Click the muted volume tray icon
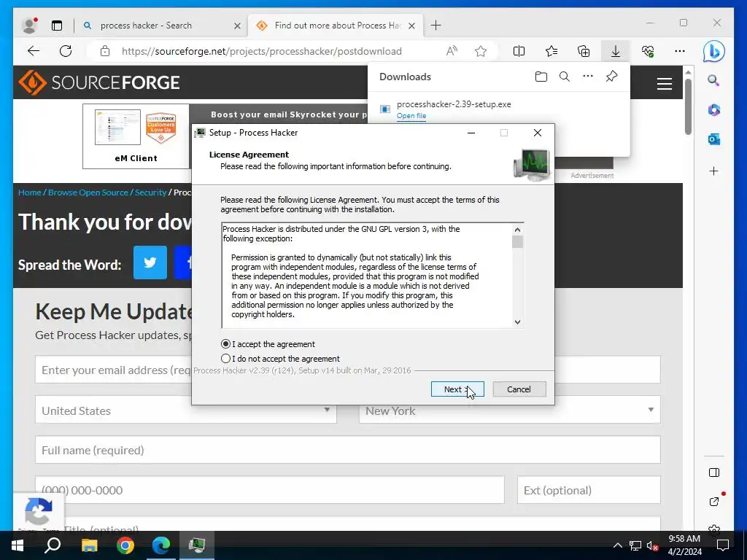747x560 pixels. tap(652, 545)
